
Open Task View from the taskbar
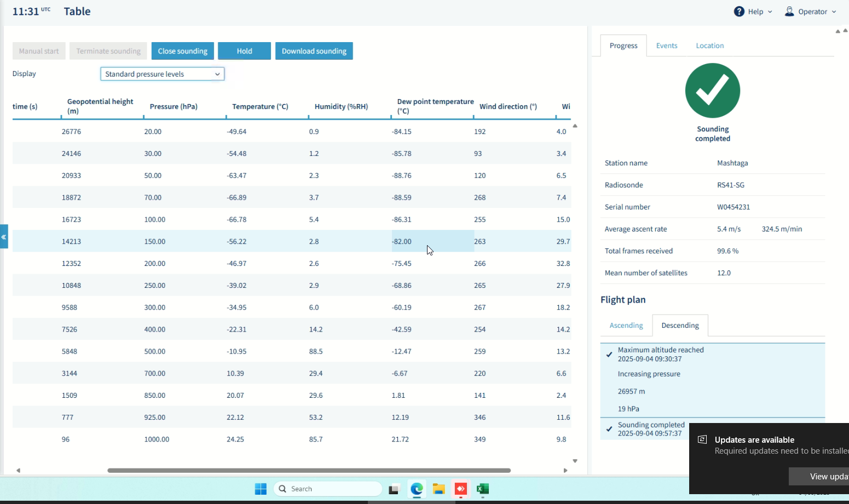[x=394, y=489]
